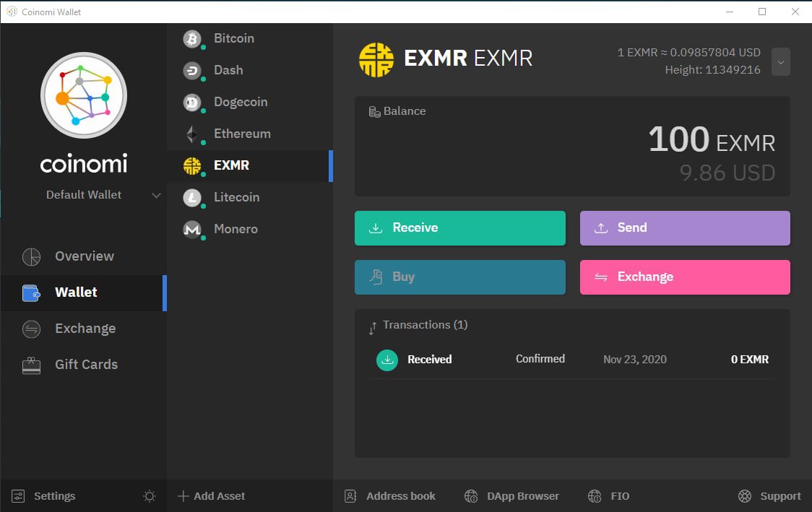The height and width of the screenshot is (512, 812).
Task: Toggle the light/dark theme sun icon
Action: click(x=149, y=496)
